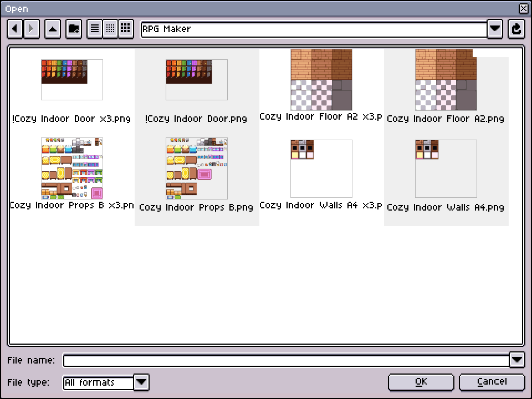Select the Cozy Indoor Floor A2.png thumbnail
Image resolution: width=532 pixels, height=399 pixels.
tap(446, 80)
